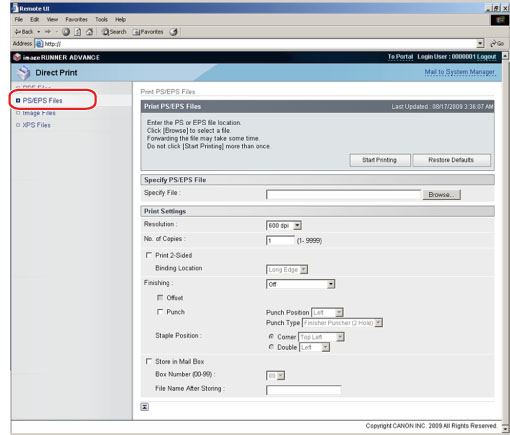Click the Start Printing button
Image resolution: width=510 pixels, height=435 pixels.
(380, 160)
